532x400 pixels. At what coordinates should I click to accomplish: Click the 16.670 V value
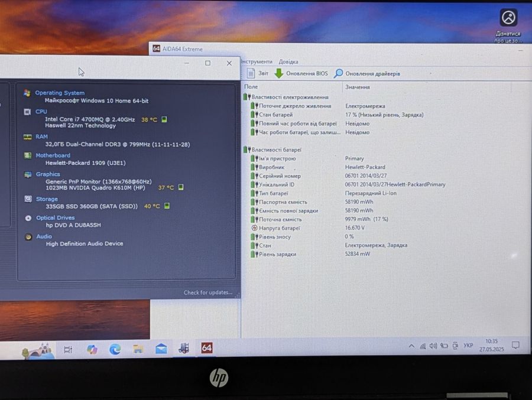pos(355,227)
